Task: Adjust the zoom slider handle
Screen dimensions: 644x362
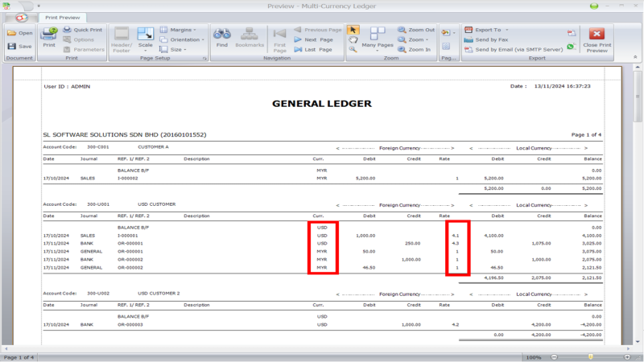Action: [x=591, y=357]
